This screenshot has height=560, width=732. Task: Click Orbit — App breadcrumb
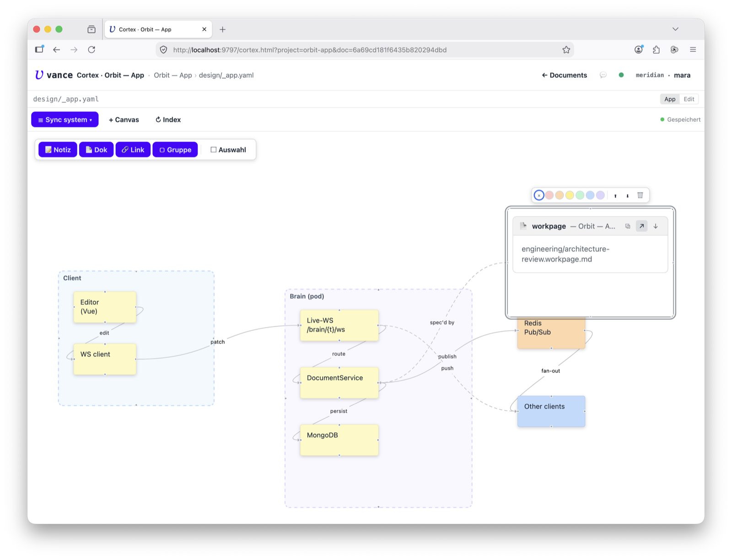tap(173, 75)
